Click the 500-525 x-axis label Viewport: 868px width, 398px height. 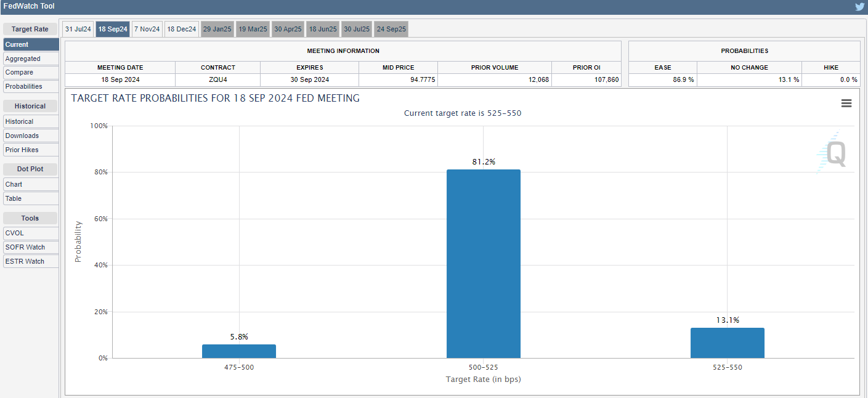(x=484, y=367)
